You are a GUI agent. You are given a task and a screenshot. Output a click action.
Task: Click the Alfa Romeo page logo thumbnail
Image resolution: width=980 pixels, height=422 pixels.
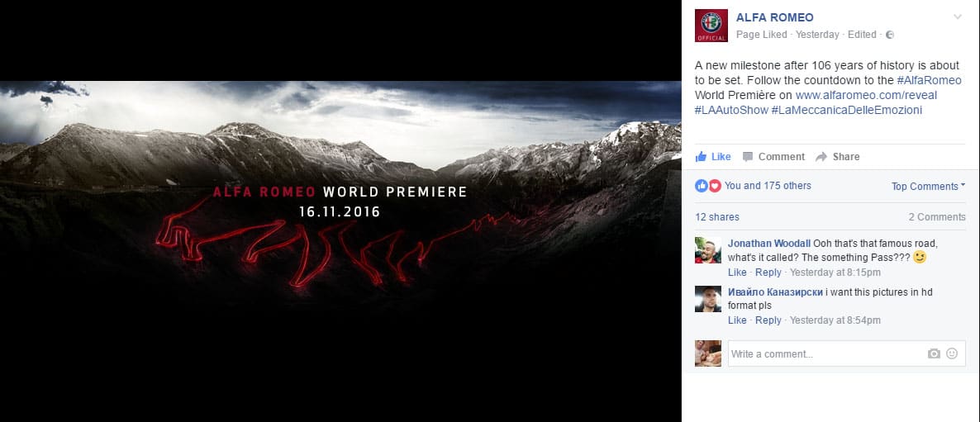coord(711,26)
